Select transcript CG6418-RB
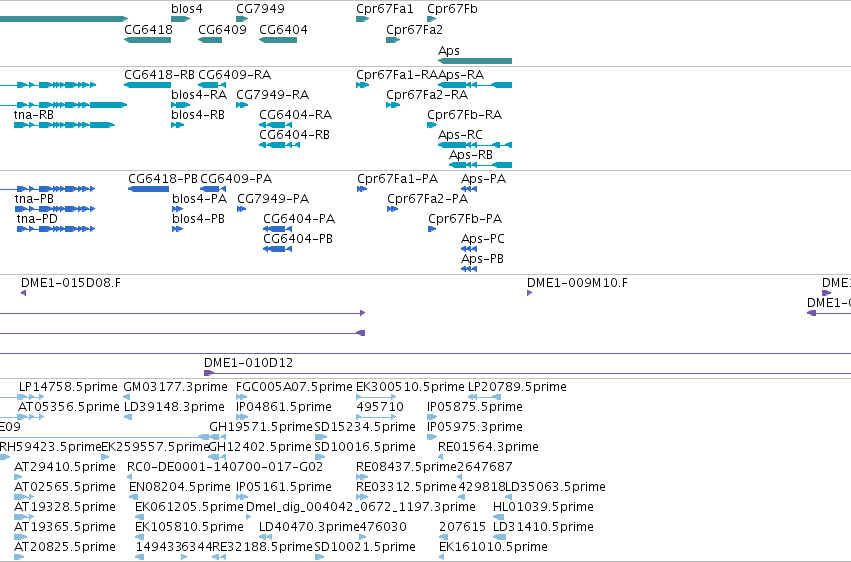851x562 pixels. click(159, 74)
